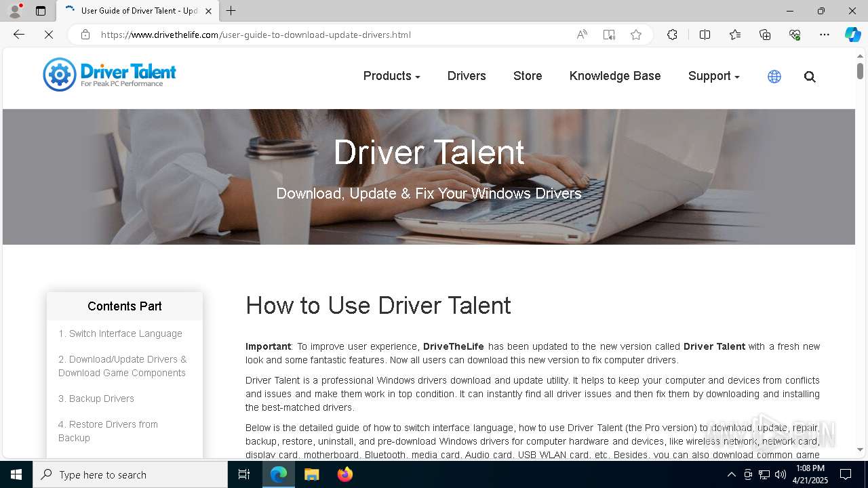Screen dimensions: 868x488
Task: Go to the Store page
Action: [x=528, y=76]
